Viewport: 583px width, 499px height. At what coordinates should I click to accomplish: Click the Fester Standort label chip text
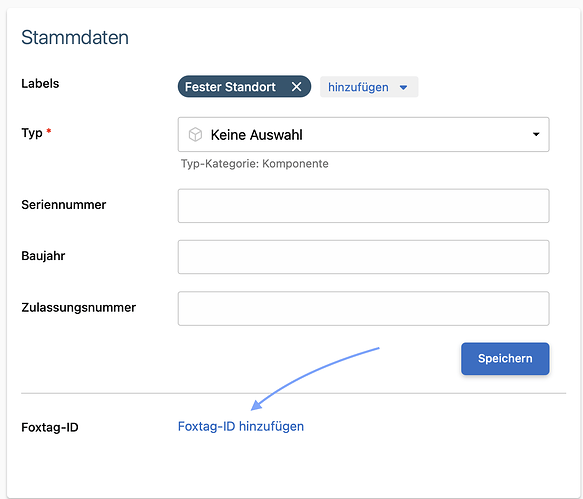(230, 87)
